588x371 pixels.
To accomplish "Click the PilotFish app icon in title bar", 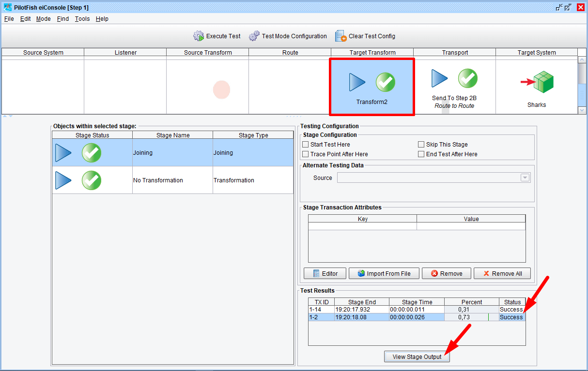I will [7, 7].
